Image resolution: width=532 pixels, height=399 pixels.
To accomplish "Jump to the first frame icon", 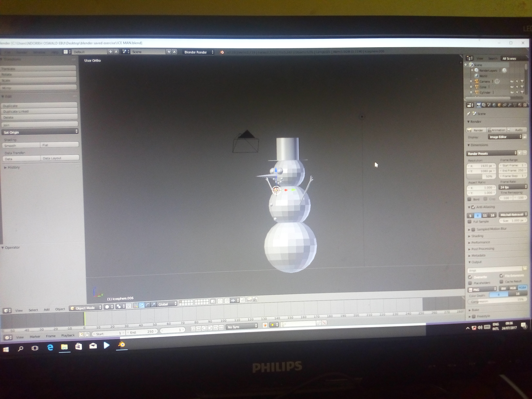I will coord(193,328).
